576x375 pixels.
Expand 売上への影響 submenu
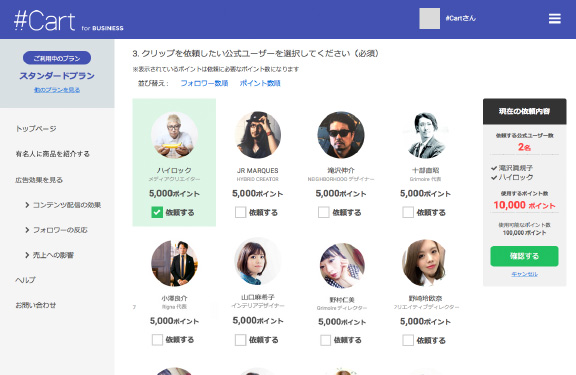[x=49, y=255]
